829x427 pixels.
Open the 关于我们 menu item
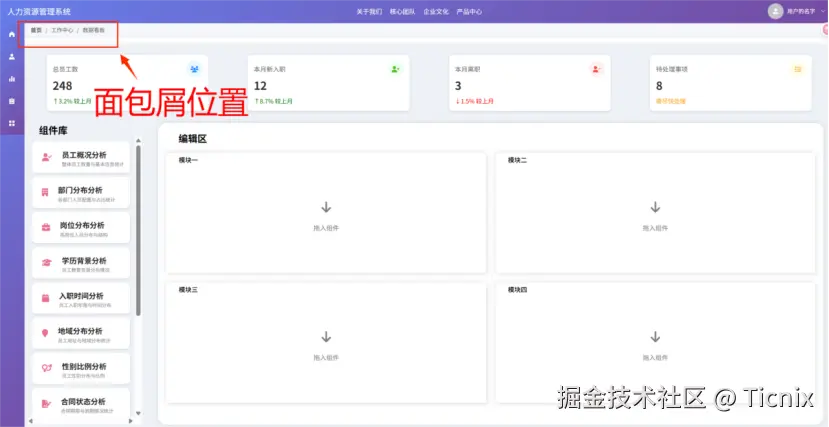tap(369, 12)
